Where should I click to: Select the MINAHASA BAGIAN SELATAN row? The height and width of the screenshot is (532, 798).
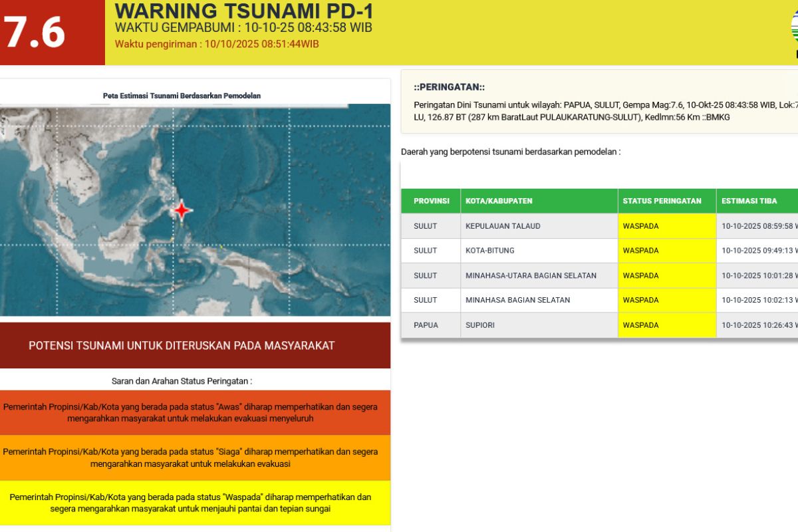(517, 300)
